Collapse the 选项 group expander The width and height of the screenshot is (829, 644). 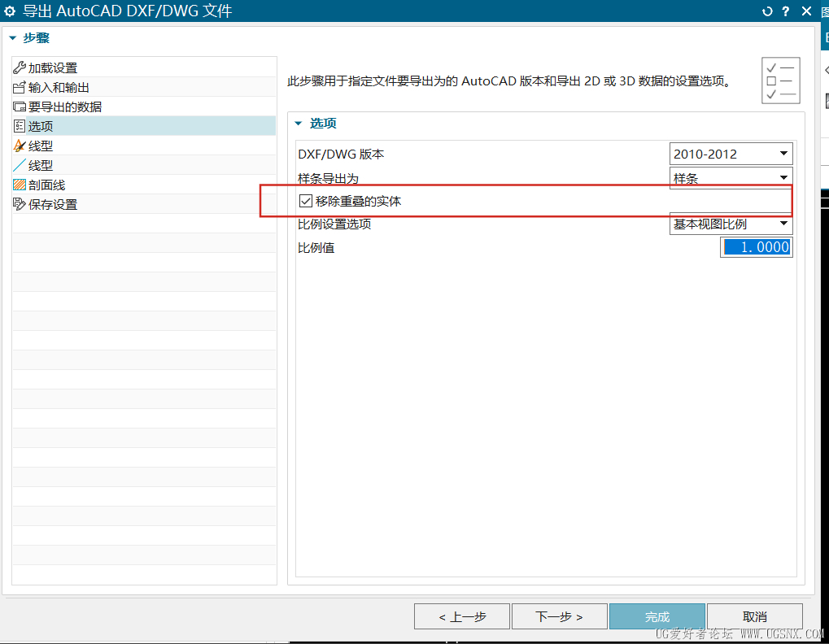[299, 124]
